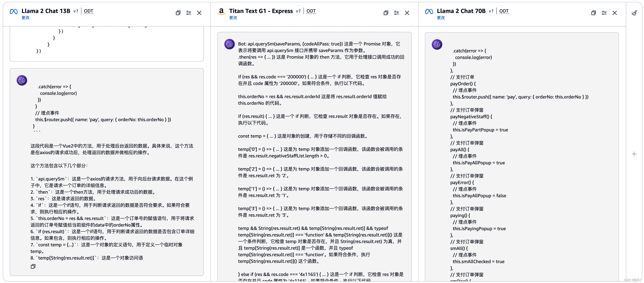Close the Titan Text G1 Express panel
This screenshot has height=283, width=644.
coord(407,13)
